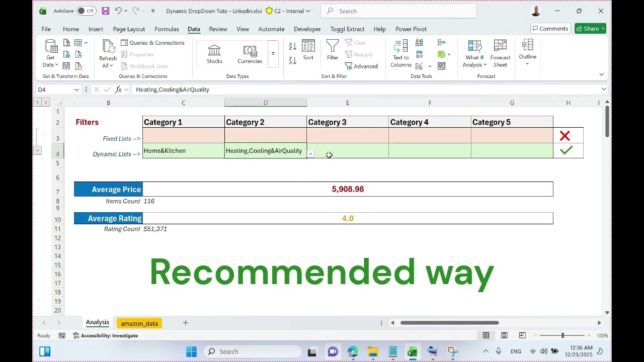Click outline level 2 button

pos(46,103)
